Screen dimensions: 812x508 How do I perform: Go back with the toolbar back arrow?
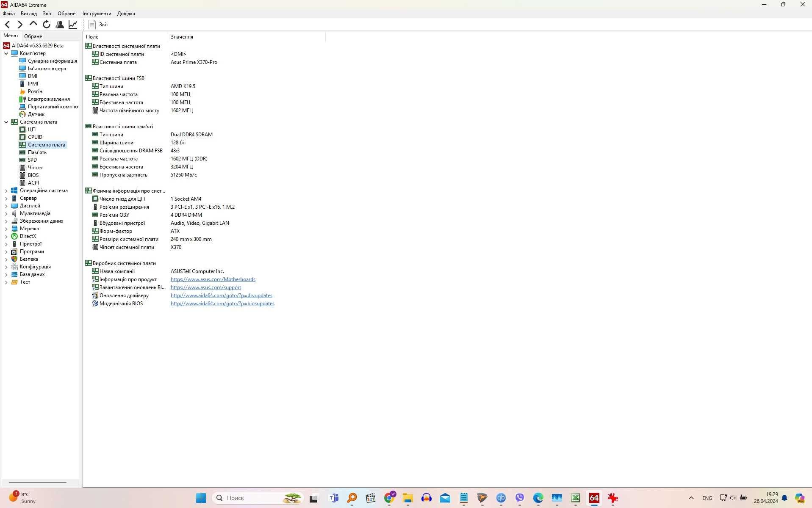(7, 25)
